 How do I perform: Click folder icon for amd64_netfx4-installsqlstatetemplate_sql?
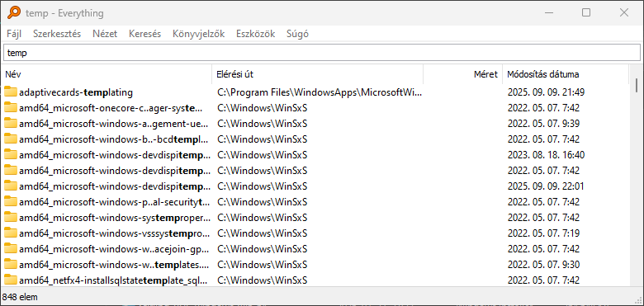pos(10,280)
